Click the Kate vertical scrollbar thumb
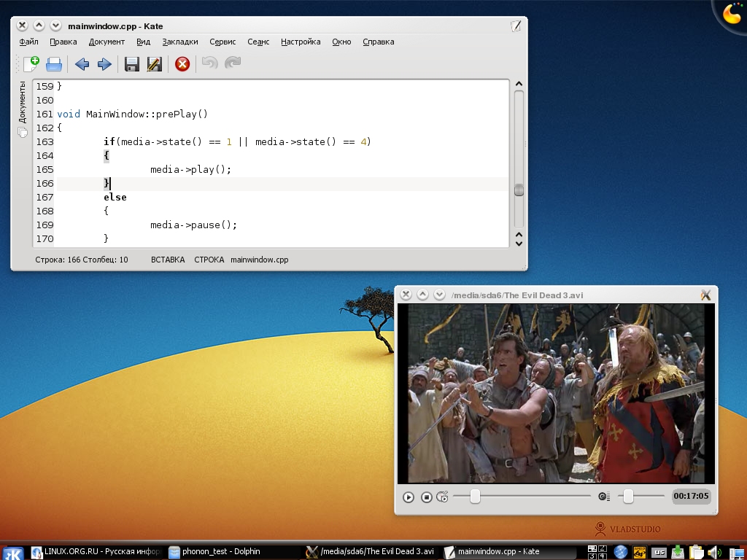This screenshot has height=560, width=747. click(x=519, y=190)
